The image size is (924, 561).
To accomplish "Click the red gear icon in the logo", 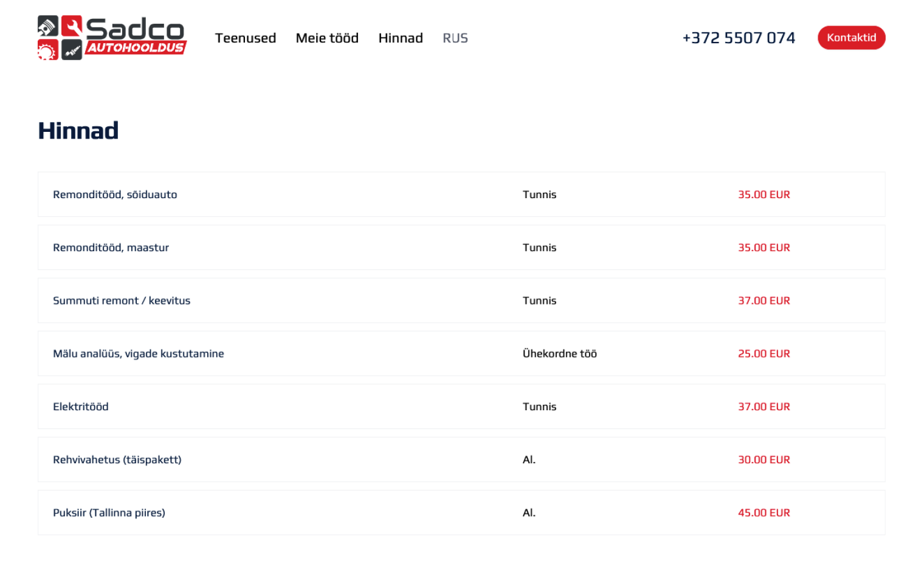I will pos(48,50).
